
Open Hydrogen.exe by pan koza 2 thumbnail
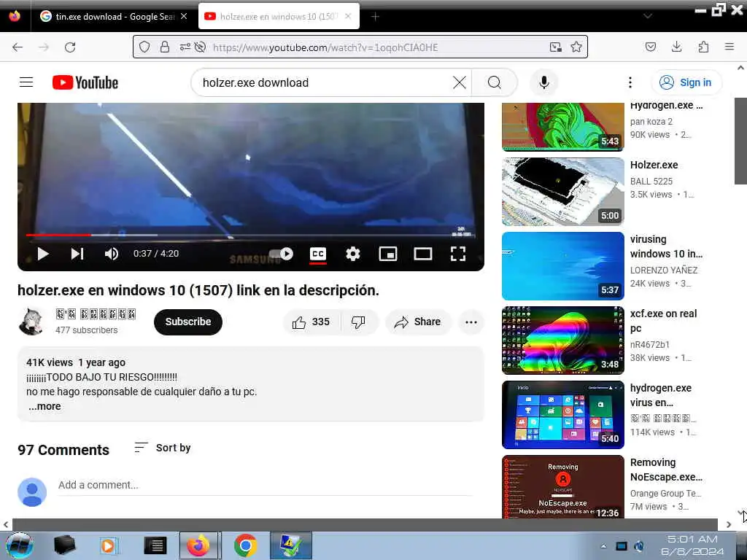[562, 127]
